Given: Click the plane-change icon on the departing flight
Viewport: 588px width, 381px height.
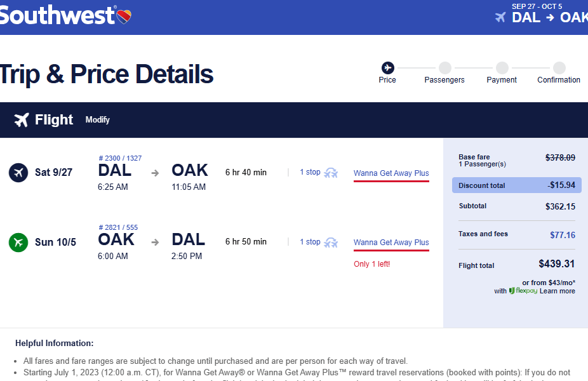Looking at the screenshot, I should tap(331, 173).
